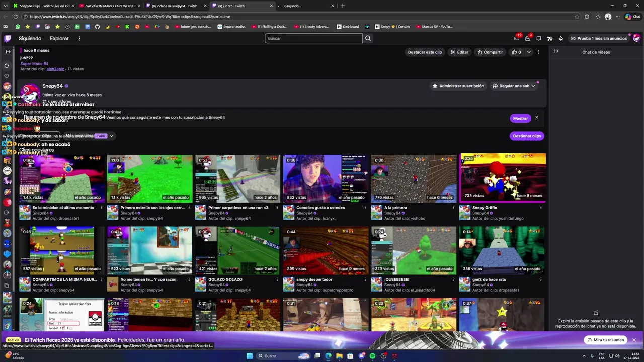The image size is (644, 362).
Task: Open clip more-options three dots
Action: pyautogui.click(x=538, y=52)
